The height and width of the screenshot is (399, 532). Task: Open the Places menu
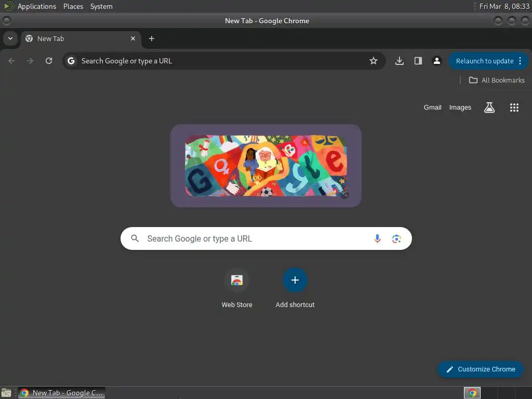73,6
